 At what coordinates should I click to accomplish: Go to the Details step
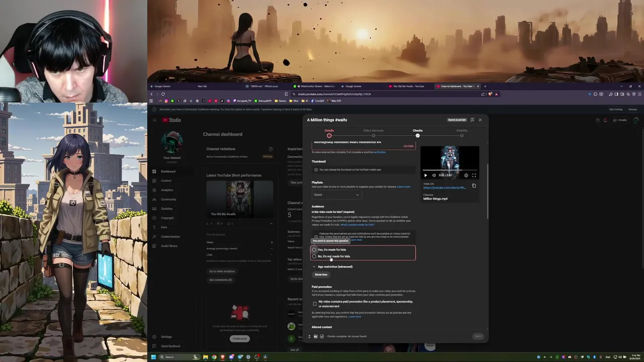click(x=329, y=133)
